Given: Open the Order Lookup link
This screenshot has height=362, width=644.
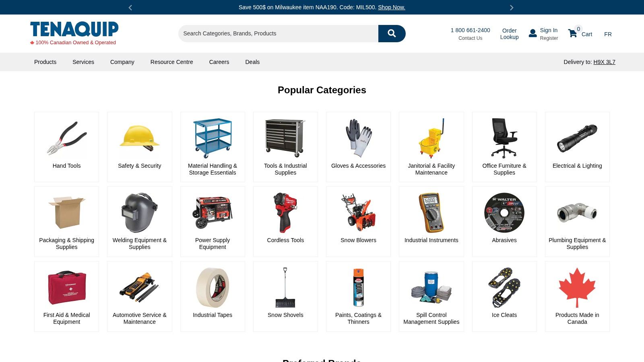Looking at the screenshot, I should (x=509, y=34).
